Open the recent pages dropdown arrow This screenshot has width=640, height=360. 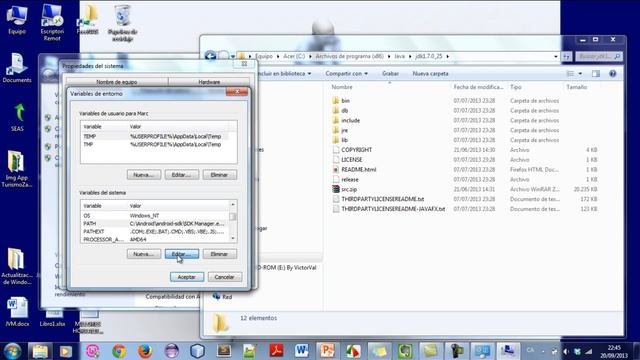(x=233, y=56)
